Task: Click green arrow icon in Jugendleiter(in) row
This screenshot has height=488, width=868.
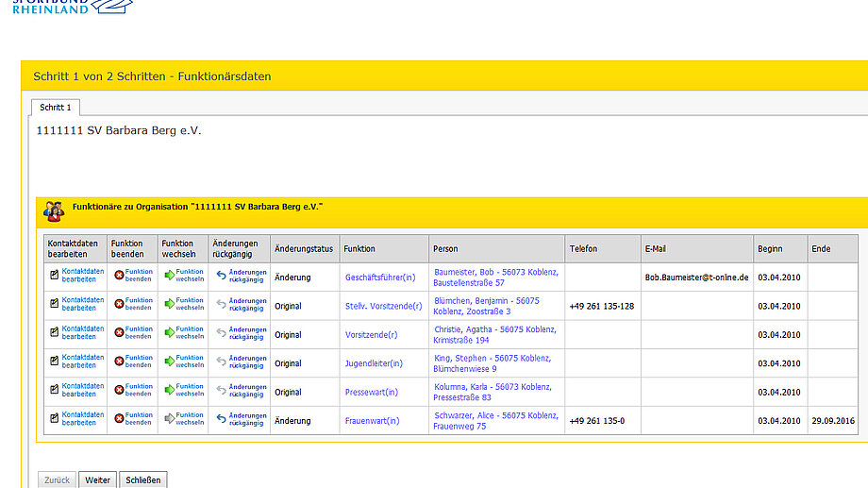Action: (170, 362)
